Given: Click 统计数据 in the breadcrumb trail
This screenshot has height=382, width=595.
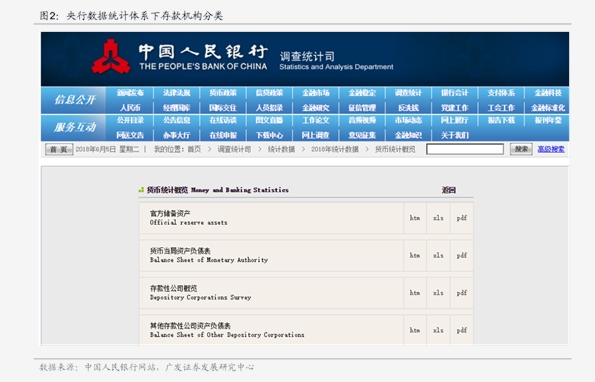Looking at the screenshot, I should click(281, 149).
